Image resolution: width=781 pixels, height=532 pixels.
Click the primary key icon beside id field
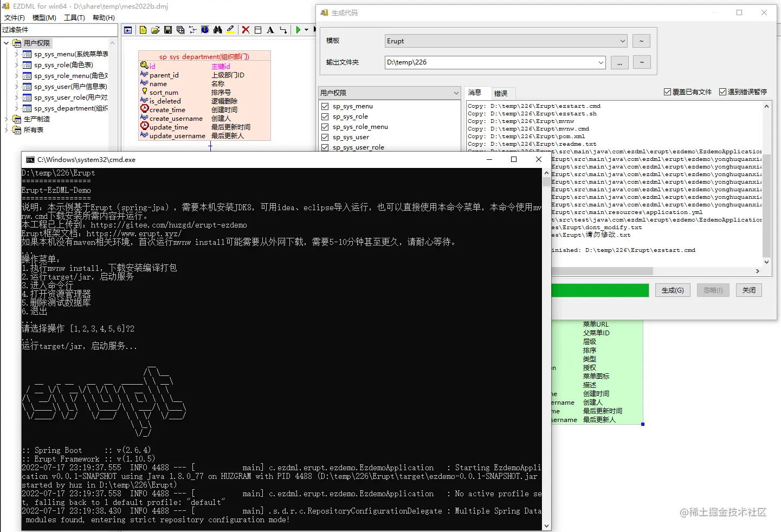pyautogui.click(x=144, y=66)
